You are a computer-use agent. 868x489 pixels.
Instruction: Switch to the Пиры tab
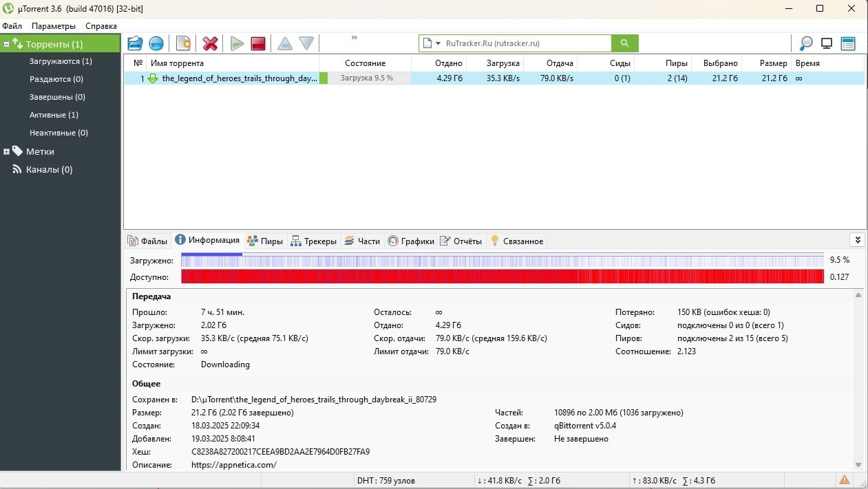265,241
